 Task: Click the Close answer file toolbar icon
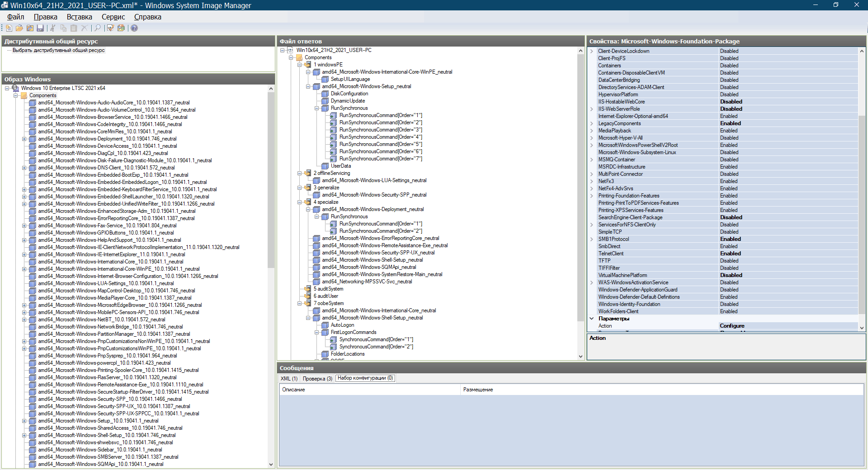[x=30, y=28]
